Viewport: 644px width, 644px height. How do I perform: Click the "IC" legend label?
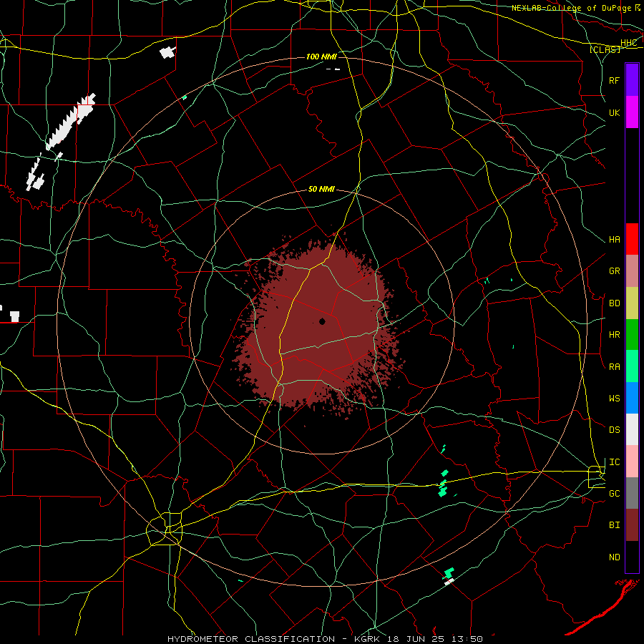coord(615,462)
